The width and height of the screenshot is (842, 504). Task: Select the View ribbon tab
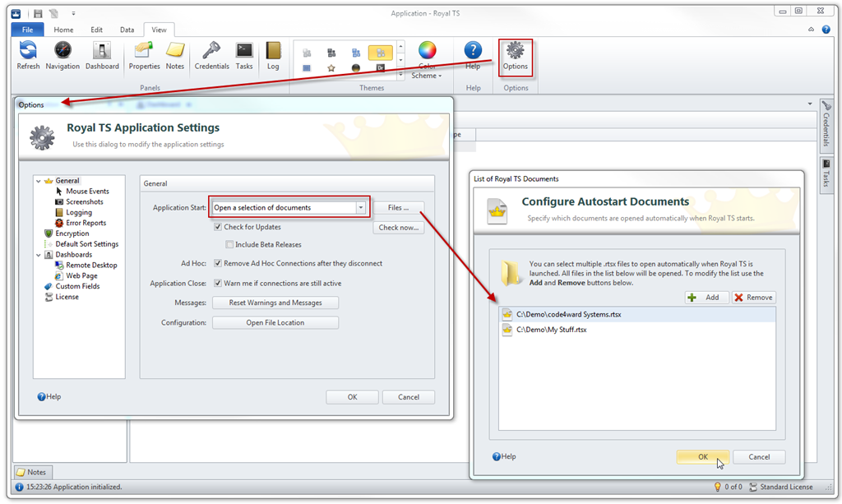pyautogui.click(x=159, y=30)
